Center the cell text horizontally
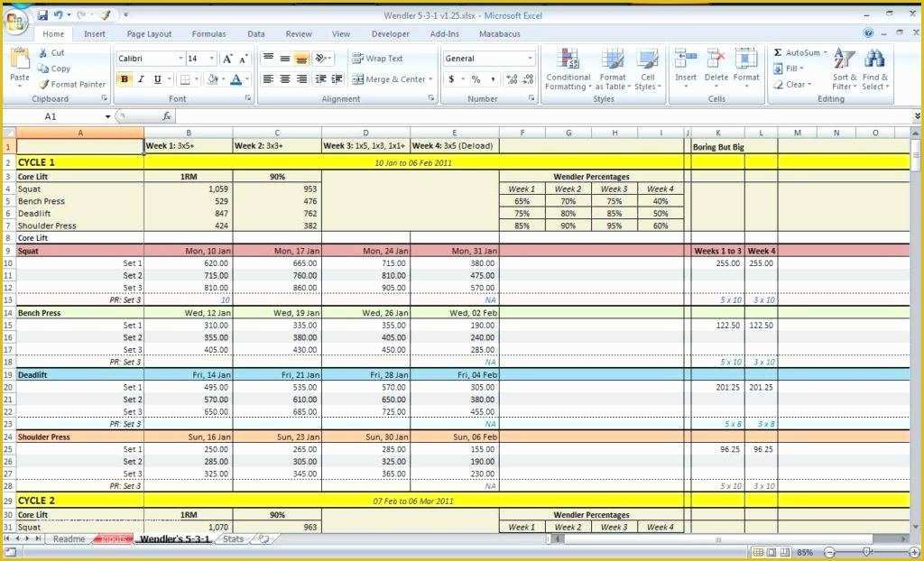 285,79
